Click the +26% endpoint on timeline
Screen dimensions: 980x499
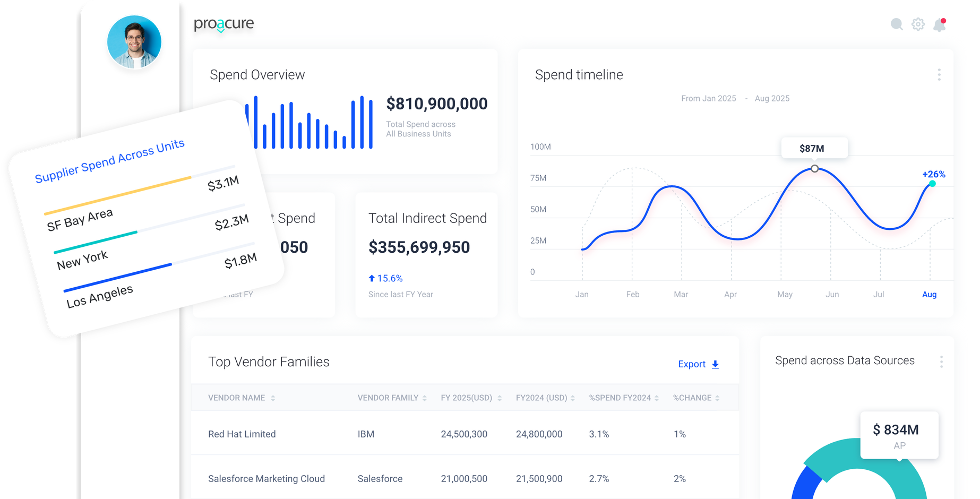pyautogui.click(x=932, y=184)
